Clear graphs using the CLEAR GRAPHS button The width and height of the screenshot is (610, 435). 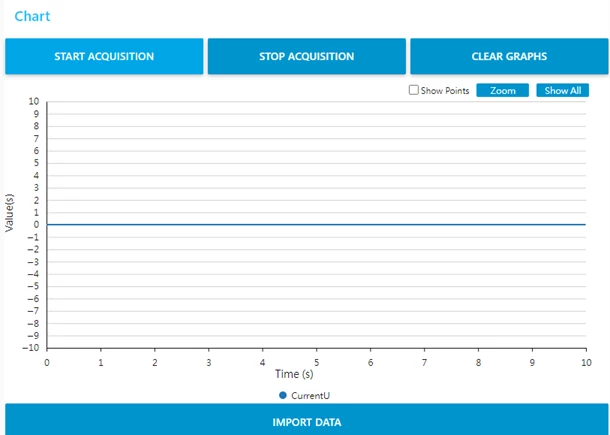[509, 56]
